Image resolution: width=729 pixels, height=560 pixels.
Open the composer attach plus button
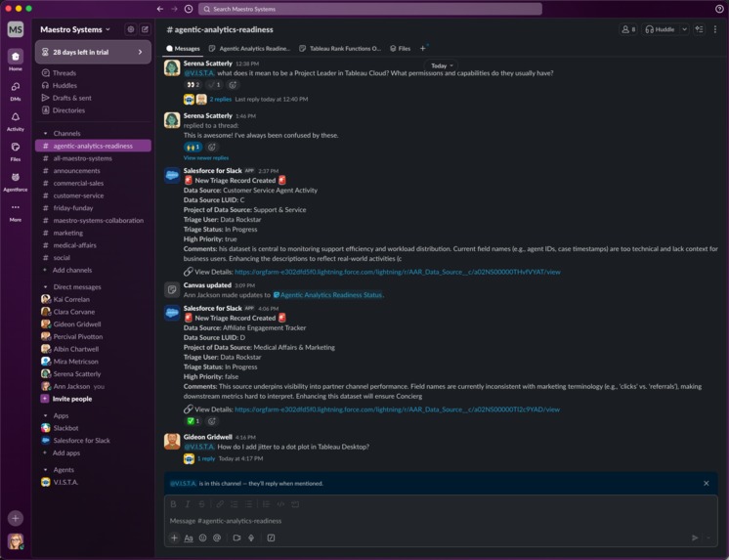(x=174, y=538)
